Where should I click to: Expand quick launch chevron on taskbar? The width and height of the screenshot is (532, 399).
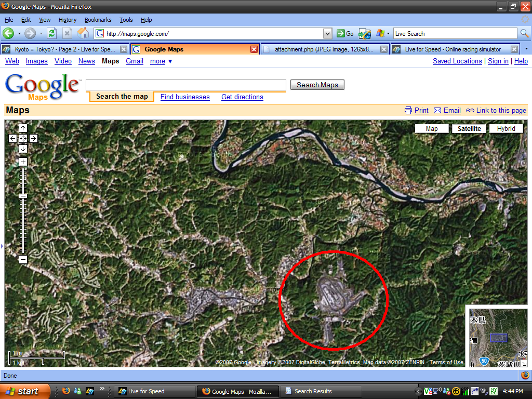102,389
